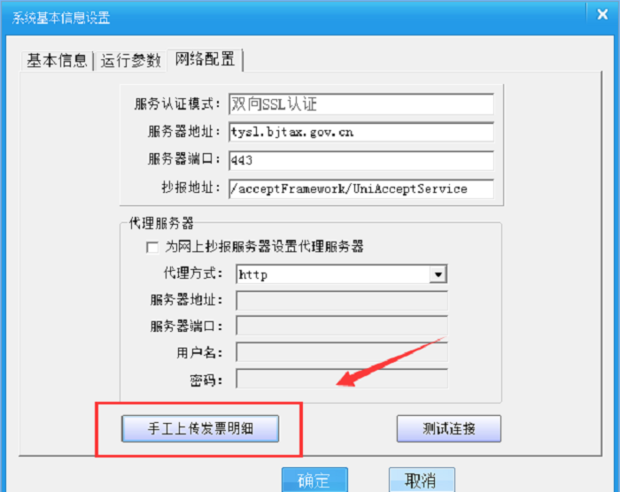The height and width of the screenshot is (492, 620).
Task: Cancel with the 取消 button
Action: (x=422, y=480)
